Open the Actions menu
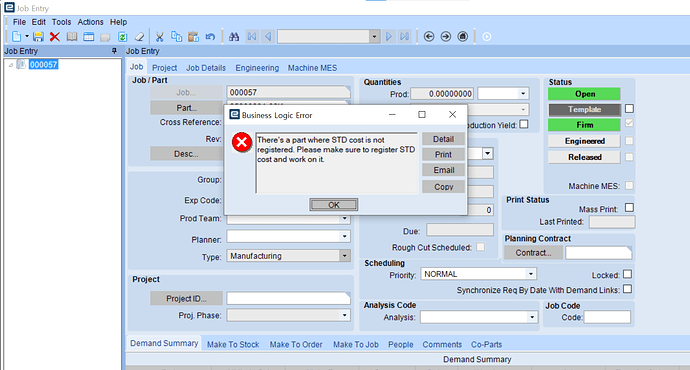Image resolution: width=690 pixels, height=370 pixels. pyautogui.click(x=91, y=22)
